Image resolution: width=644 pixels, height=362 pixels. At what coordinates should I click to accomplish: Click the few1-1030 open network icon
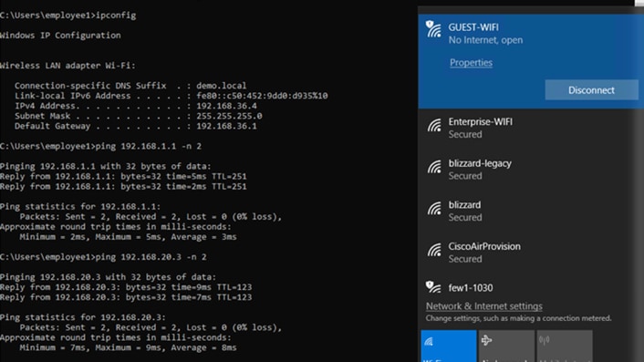[x=433, y=286]
